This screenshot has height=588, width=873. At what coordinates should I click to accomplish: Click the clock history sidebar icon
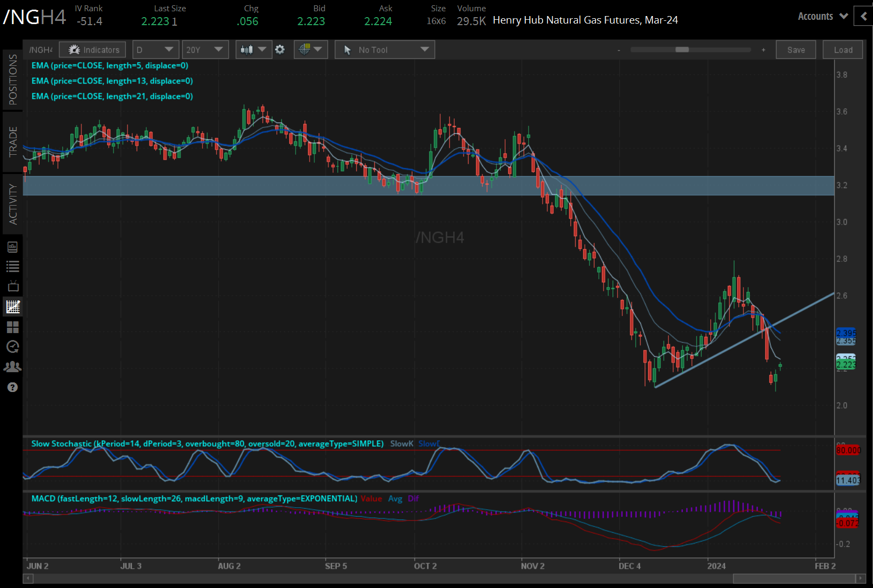pyautogui.click(x=13, y=346)
